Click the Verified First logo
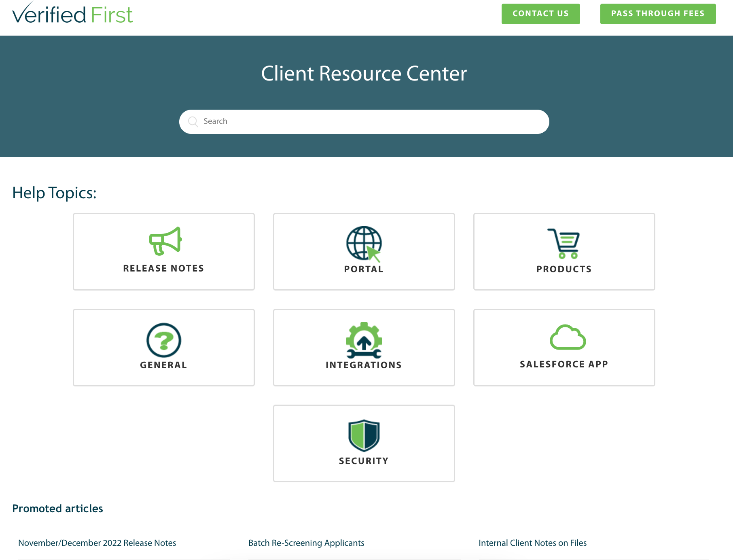The height and width of the screenshot is (560, 733). pyautogui.click(x=74, y=13)
